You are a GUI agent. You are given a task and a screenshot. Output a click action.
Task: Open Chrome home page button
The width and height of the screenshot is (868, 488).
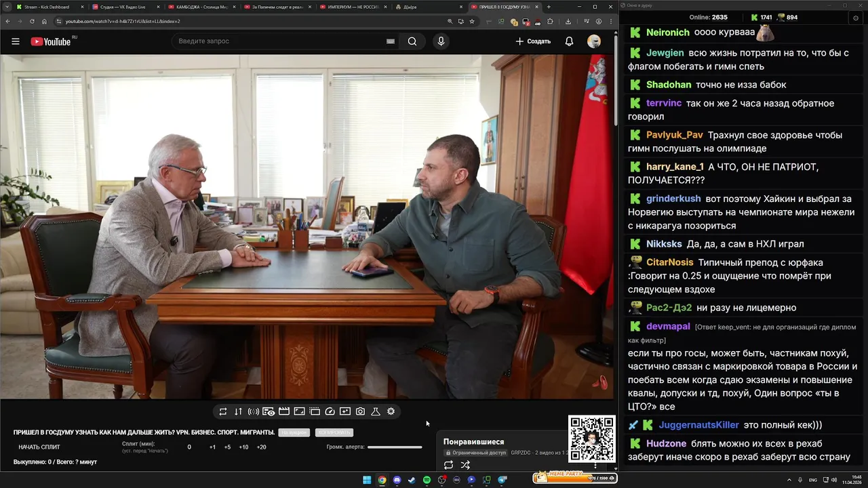[x=44, y=21]
